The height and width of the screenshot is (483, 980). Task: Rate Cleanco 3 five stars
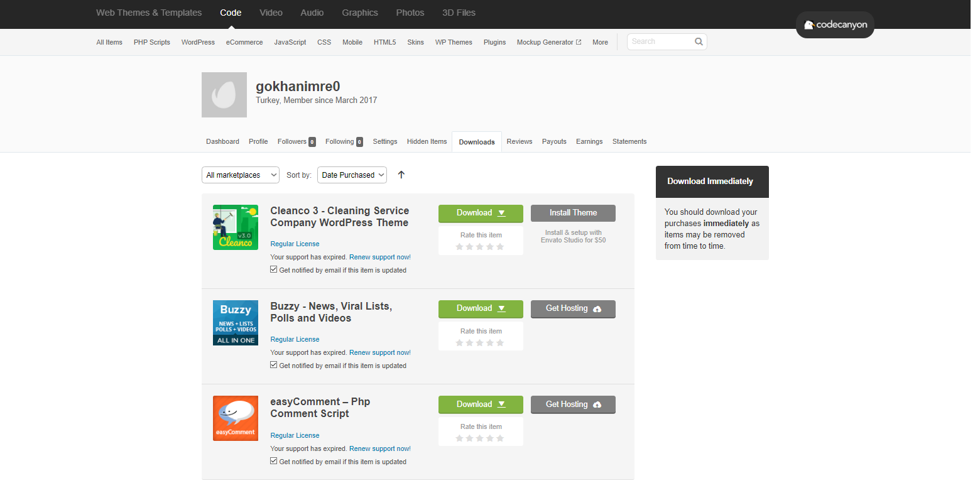(x=500, y=247)
